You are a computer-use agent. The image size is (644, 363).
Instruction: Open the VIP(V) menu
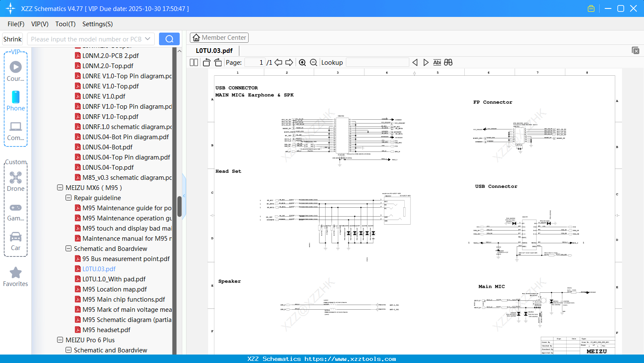(x=40, y=24)
